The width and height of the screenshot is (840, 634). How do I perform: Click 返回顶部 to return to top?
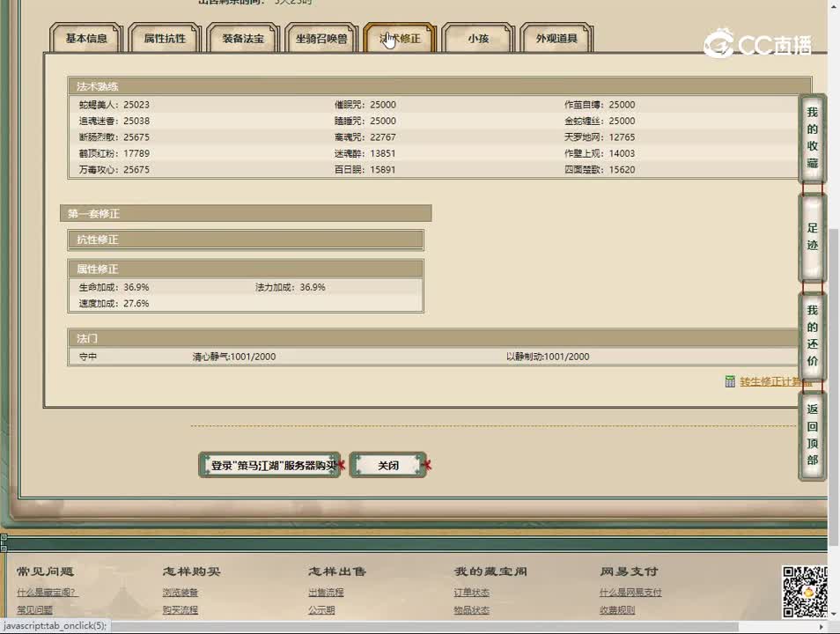pos(812,435)
